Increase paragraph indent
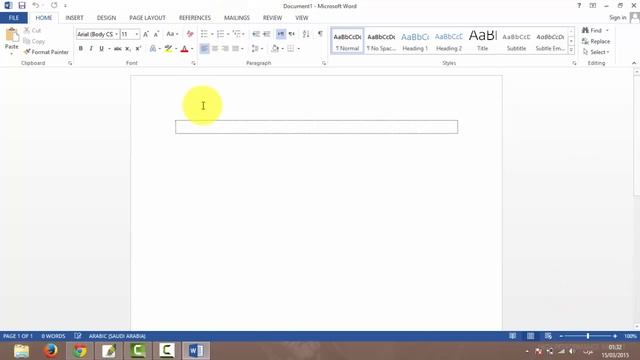Image resolution: width=640 pixels, height=360 pixels. (x=267, y=34)
